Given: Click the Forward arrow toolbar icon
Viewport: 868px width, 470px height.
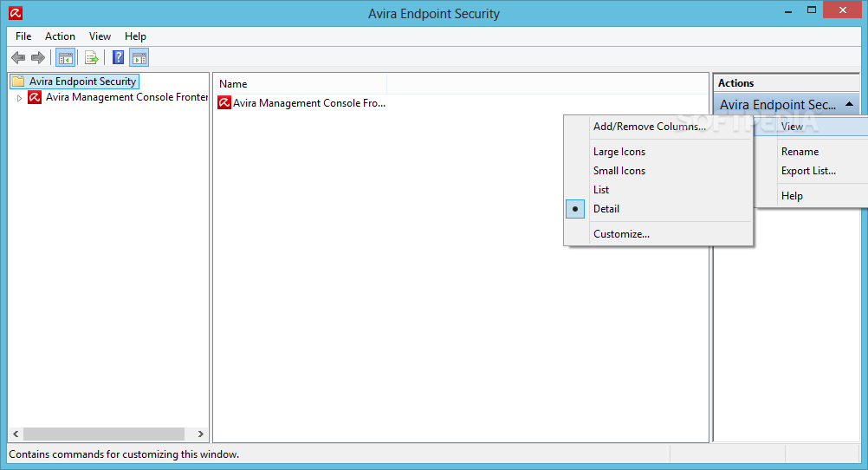Looking at the screenshot, I should click(38, 57).
